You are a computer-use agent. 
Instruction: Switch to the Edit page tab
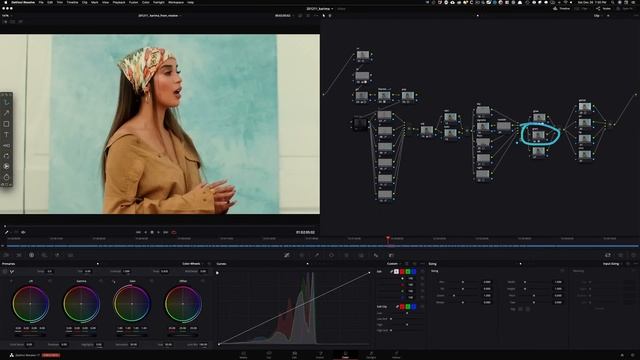[x=294, y=354]
